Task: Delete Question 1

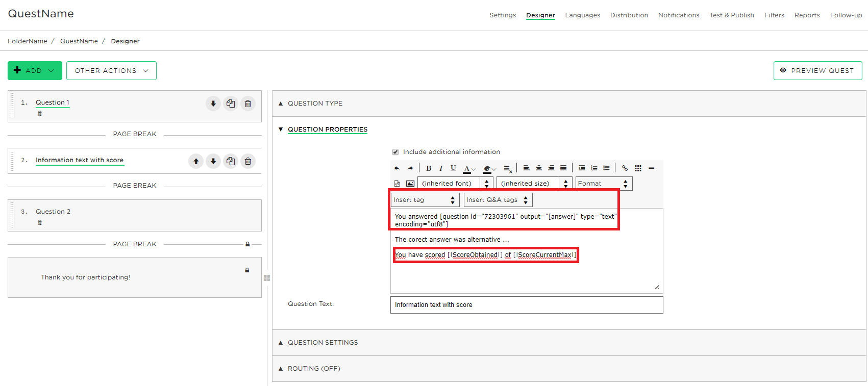Action: pos(248,104)
